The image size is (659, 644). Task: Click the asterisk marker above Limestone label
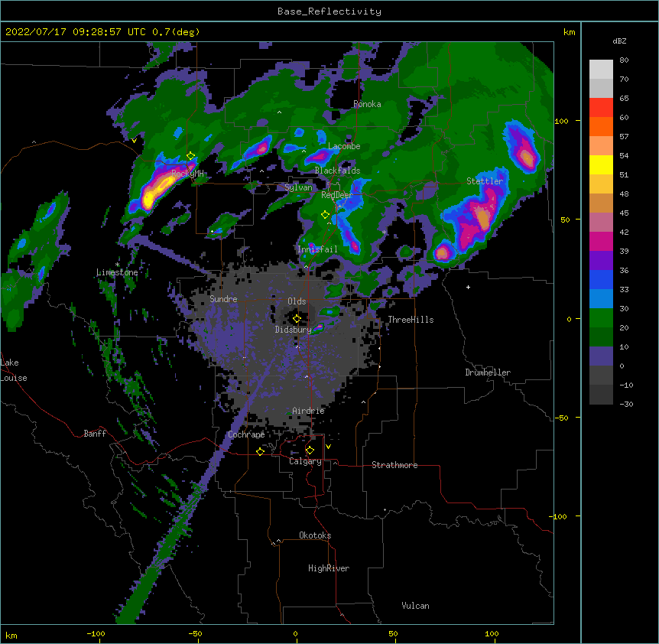117,265
